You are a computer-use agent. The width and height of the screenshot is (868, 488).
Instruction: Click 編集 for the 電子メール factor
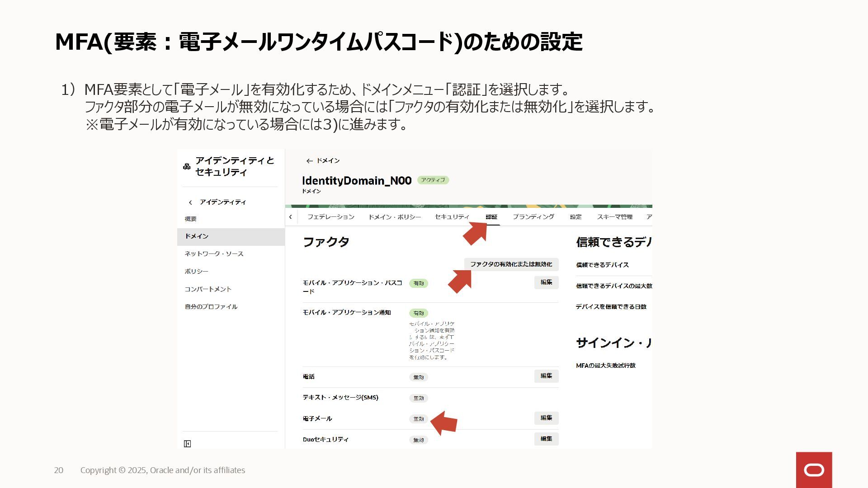[547, 418]
